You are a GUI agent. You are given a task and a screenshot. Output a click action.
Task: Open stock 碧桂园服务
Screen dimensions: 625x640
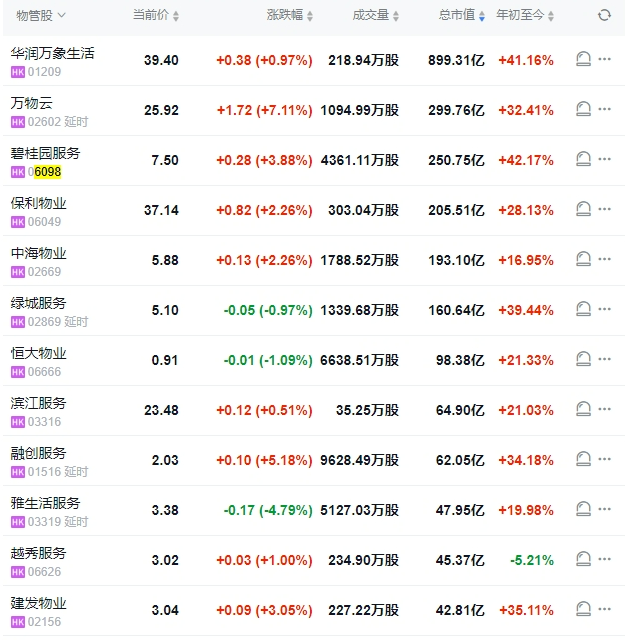click(x=45, y=153)
